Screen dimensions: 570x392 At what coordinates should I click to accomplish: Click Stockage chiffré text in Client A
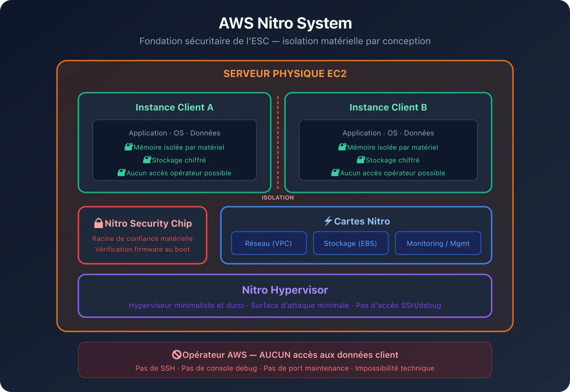(x=179, y=160)
